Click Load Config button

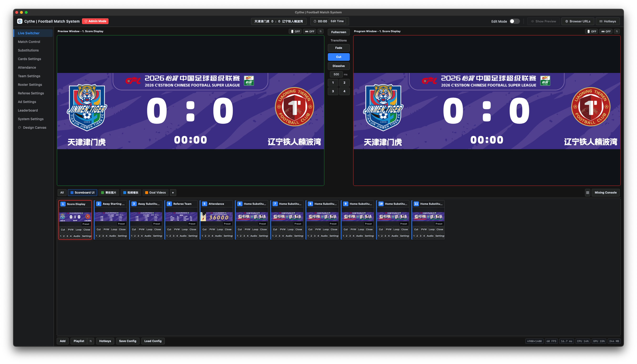tap(153, 341)
